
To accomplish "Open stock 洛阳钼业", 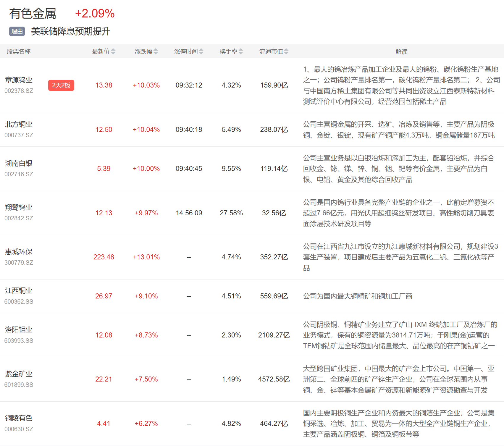I will click(x=19, y=329).
